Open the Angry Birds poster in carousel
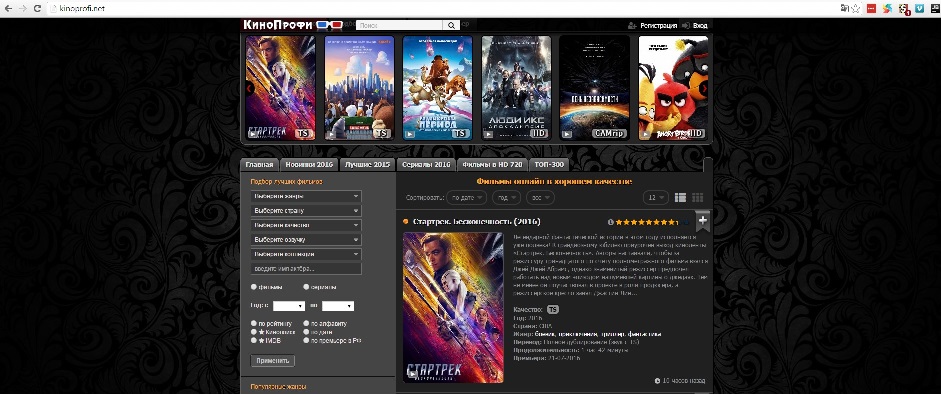Viewport: 941px width, 394px height. [673, 88]
